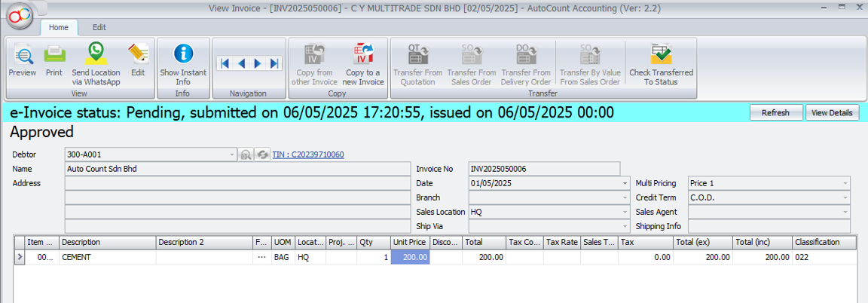Click the Refresh button

(x=775, y=112)
